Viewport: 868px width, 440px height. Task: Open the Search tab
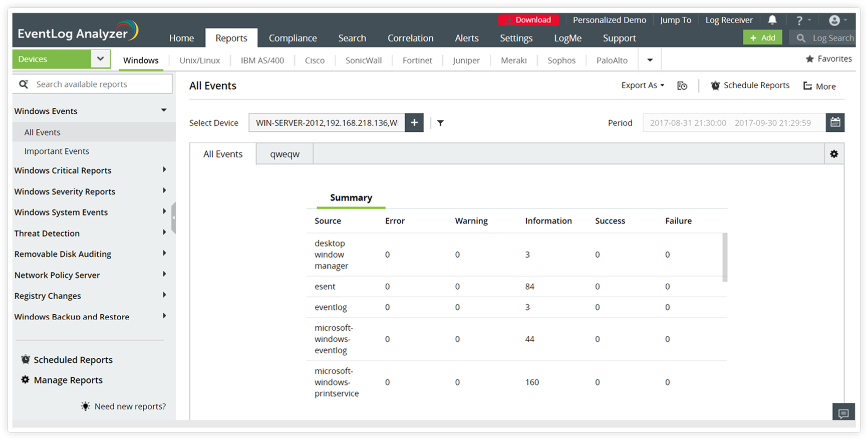pyautogui.click(x=352, y=38)
